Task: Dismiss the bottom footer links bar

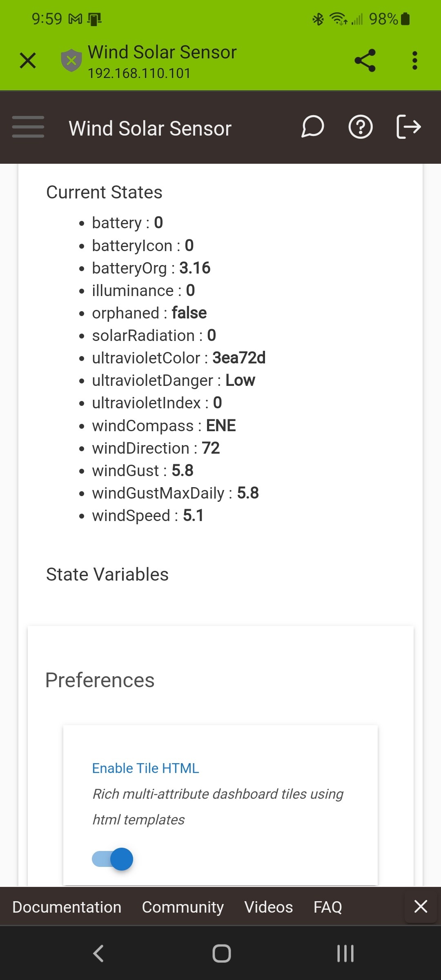Action: click(x=421, y=906)
